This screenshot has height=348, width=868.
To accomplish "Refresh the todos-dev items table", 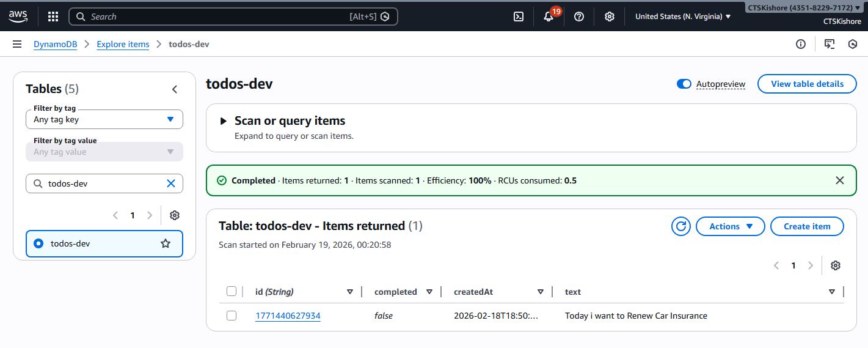I will point(680,226).
